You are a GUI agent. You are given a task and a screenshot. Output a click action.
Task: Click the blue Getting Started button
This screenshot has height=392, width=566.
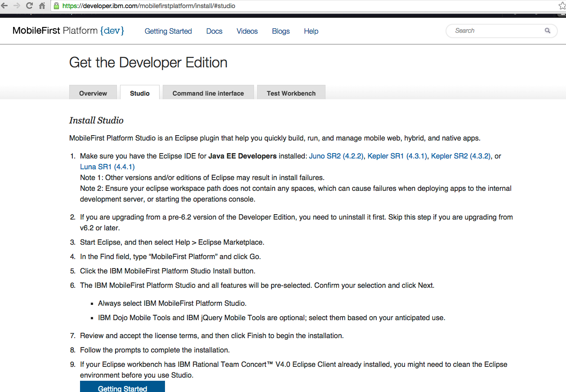(122, 387)
